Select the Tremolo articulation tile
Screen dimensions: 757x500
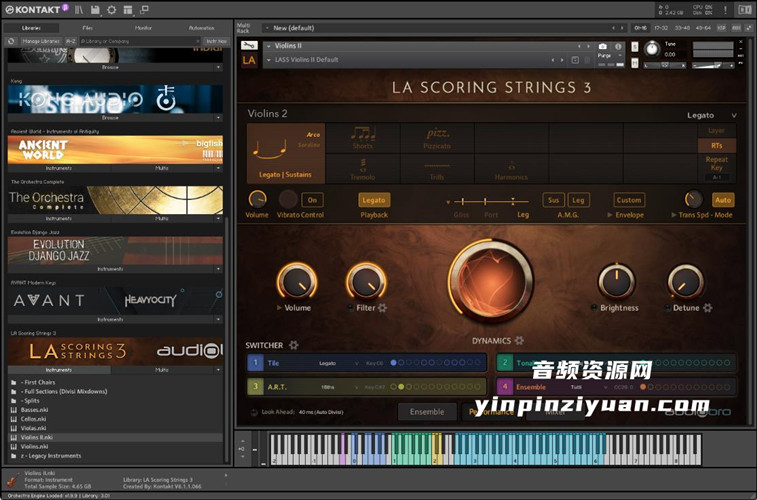(x=363, y=169)
